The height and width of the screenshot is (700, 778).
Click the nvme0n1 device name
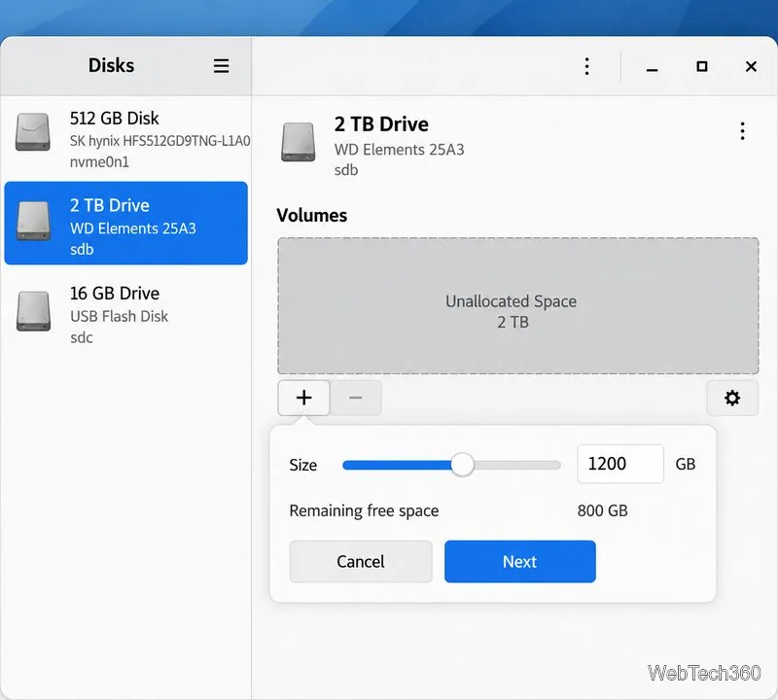click(x=99, y=162)
